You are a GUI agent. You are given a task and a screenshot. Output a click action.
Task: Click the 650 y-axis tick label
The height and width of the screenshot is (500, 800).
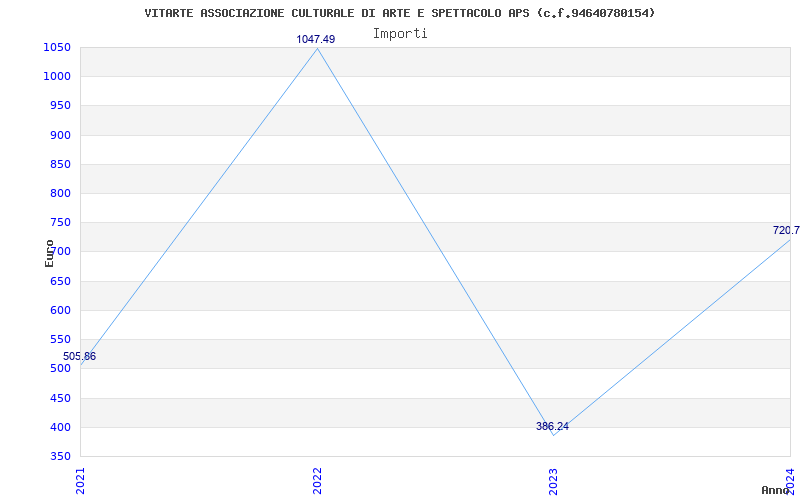60,281
